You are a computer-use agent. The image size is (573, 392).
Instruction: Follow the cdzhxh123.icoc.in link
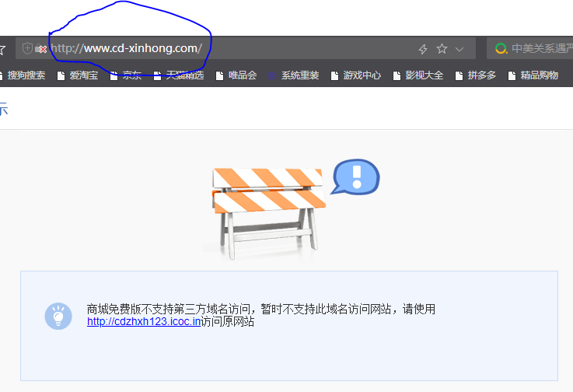(x=144, y=321)
